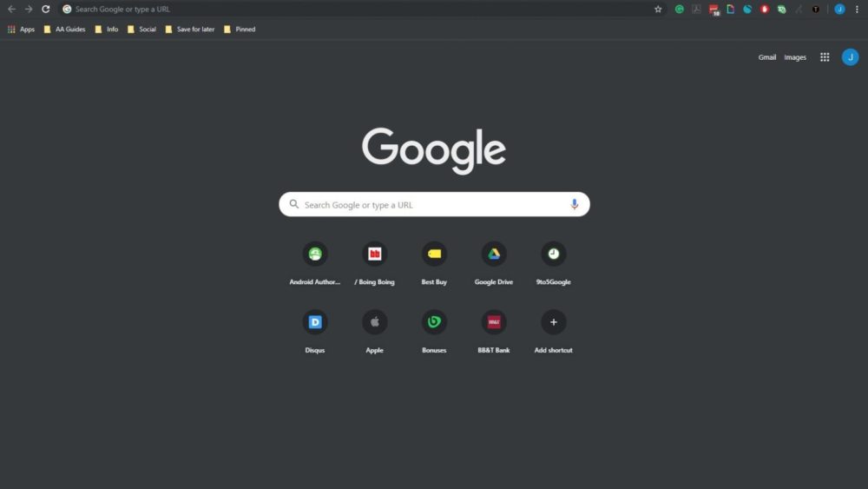Open the green Grammarly extension icon
This screenshot has height=489, width=868.
click(680, 9)
